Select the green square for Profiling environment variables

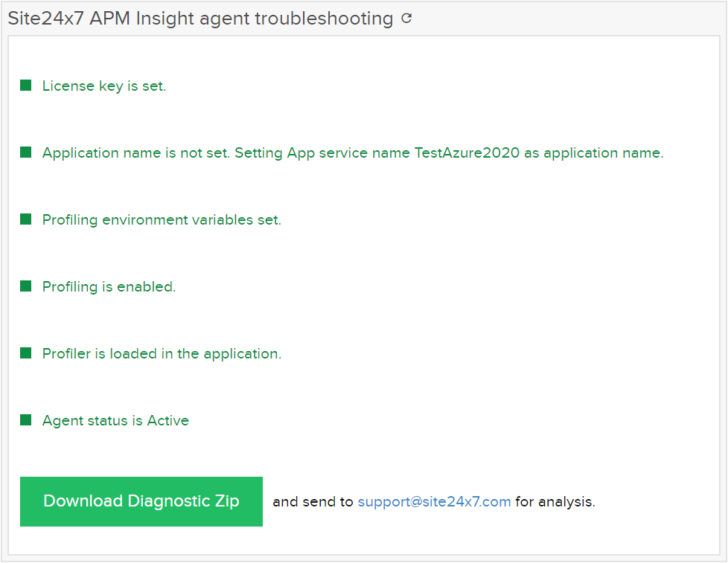[25, 219]
